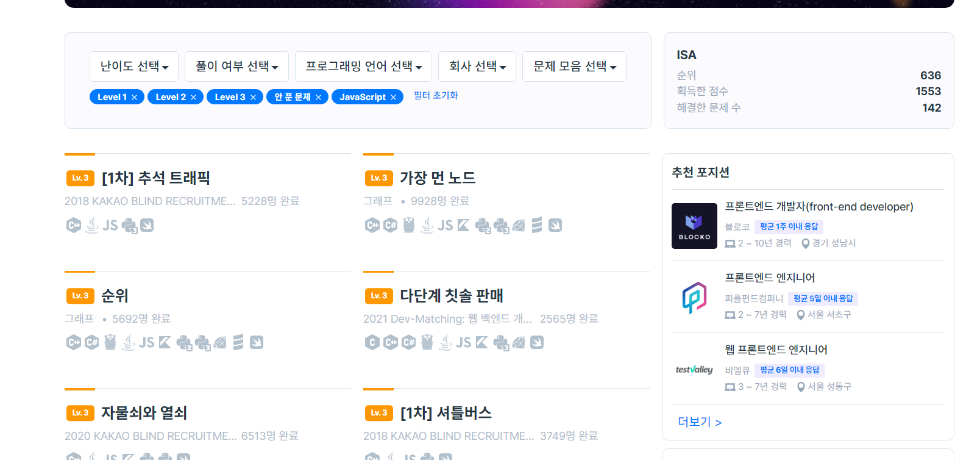Screen dimensions: 980x460
Task: Click the Swift icon under 다단계 칫솔 판매
Action: point(537,342)
